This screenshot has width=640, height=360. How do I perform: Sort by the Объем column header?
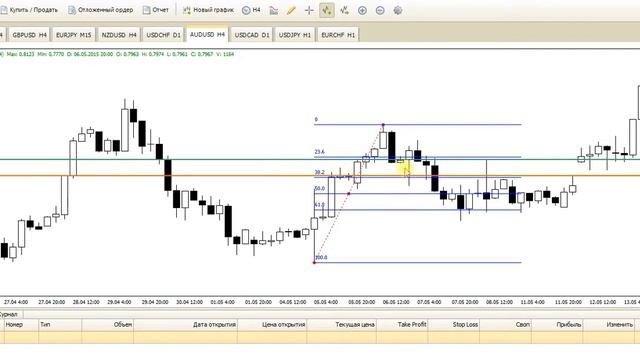coord(108,325)
